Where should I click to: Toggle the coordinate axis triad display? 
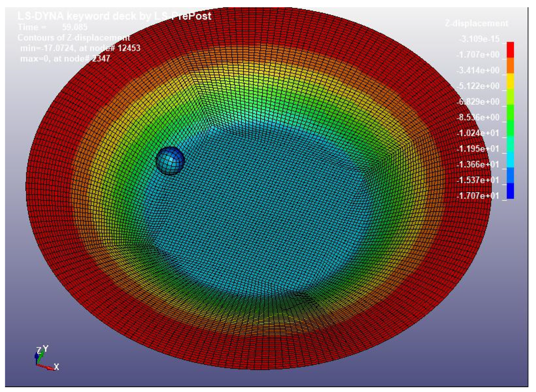point(42,359)
